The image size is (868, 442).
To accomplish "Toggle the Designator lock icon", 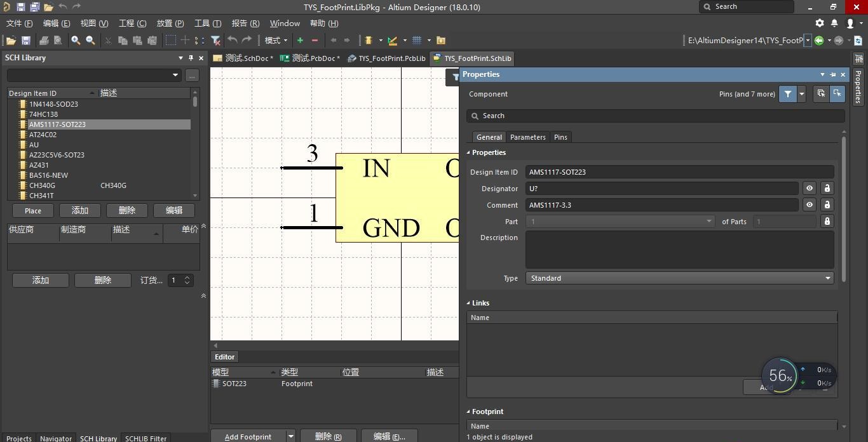I will (827, 189).
